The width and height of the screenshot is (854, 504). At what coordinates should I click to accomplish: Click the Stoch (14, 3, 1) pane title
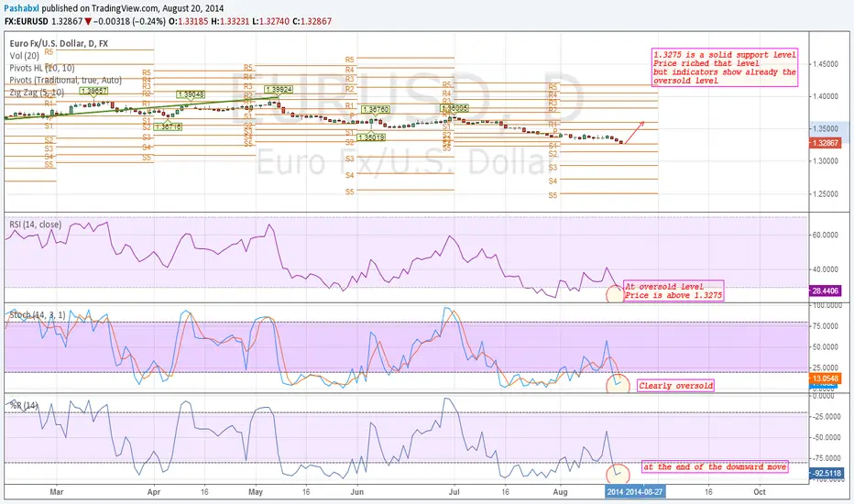pyautogui.click(x=37, y=315)
